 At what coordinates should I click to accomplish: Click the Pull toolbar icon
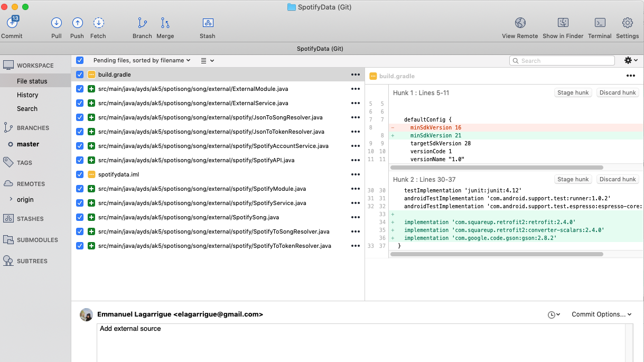[x=57, y=23]
